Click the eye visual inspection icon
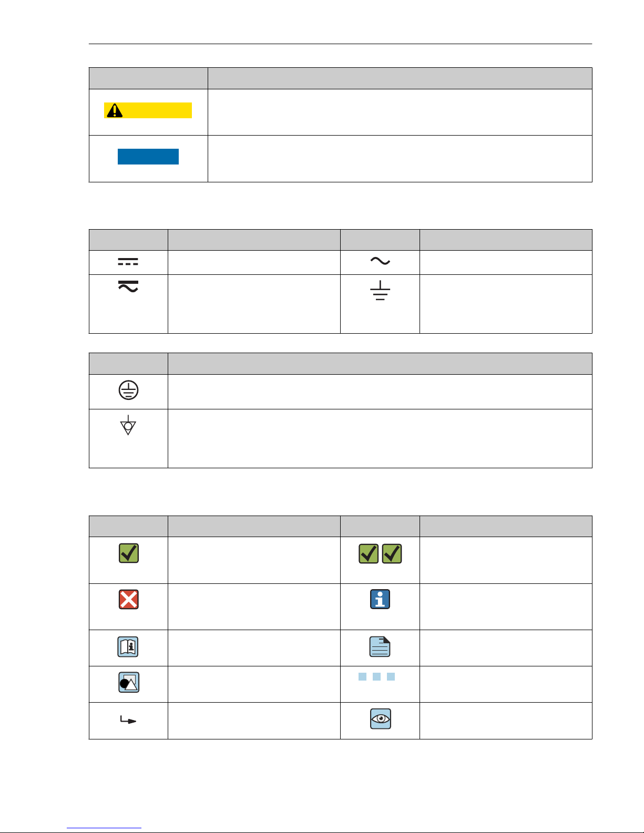The width and height of the screenshot is (644, 833). [x=380, y=719]
